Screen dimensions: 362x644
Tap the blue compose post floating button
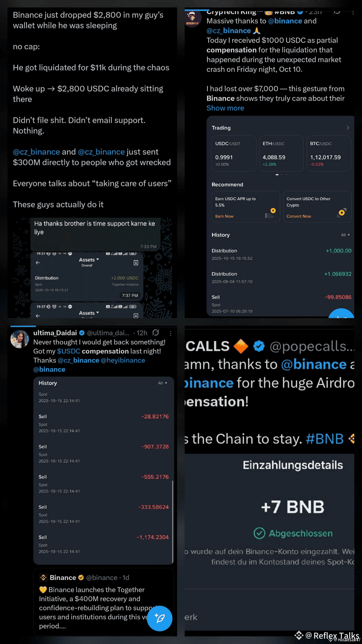pyautogui.click(x=160, y=618)
